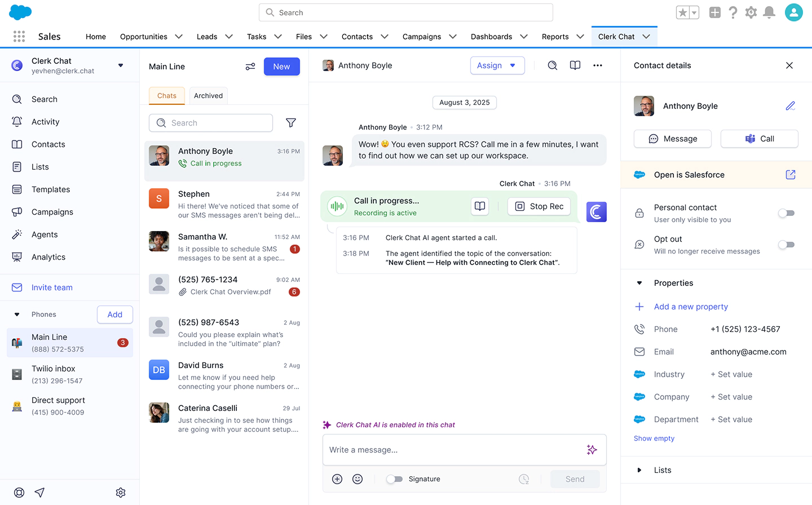Open contact in Salesforce external link icon
Viewport: 812px width, 505px height.
[791, 175]
